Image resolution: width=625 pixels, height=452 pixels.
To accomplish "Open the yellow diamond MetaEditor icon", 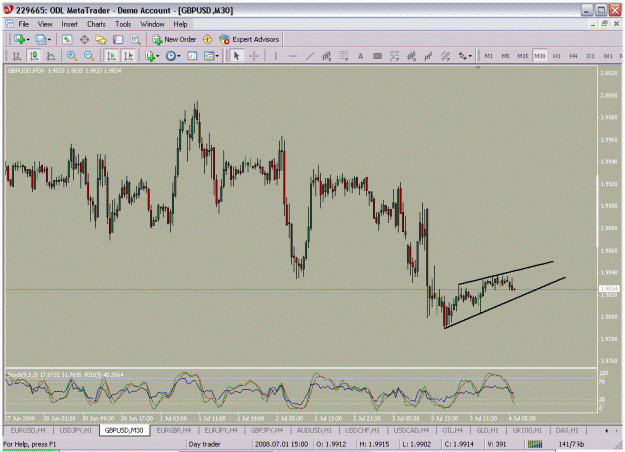I will pyautogui.click(x=207, y=39).
